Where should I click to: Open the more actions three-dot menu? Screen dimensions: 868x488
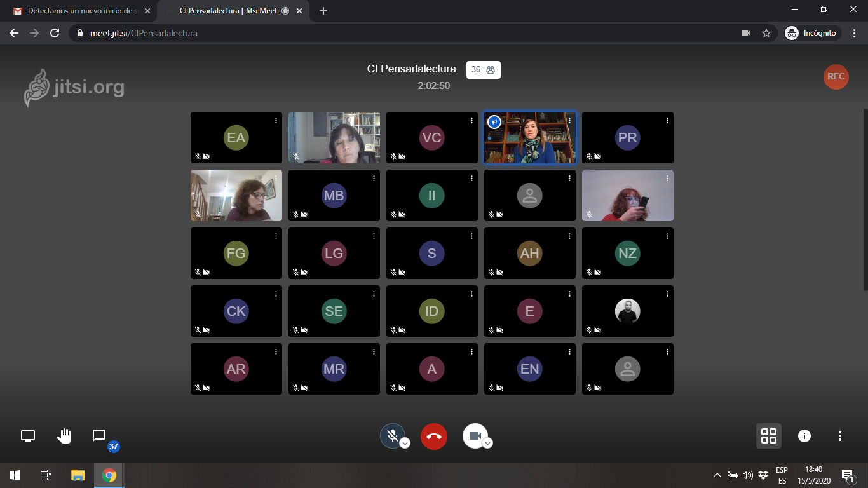click(x=840, y=436)
